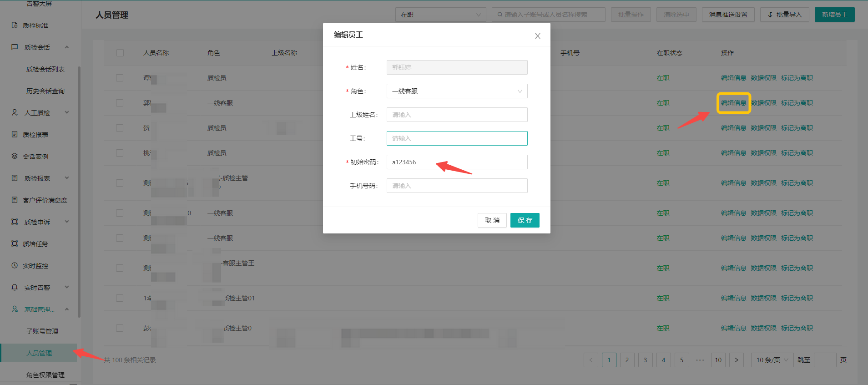Open 告警大屏 in sidebar
The image size is (868, 385).
pyautogui.click(x=39, y=4)
